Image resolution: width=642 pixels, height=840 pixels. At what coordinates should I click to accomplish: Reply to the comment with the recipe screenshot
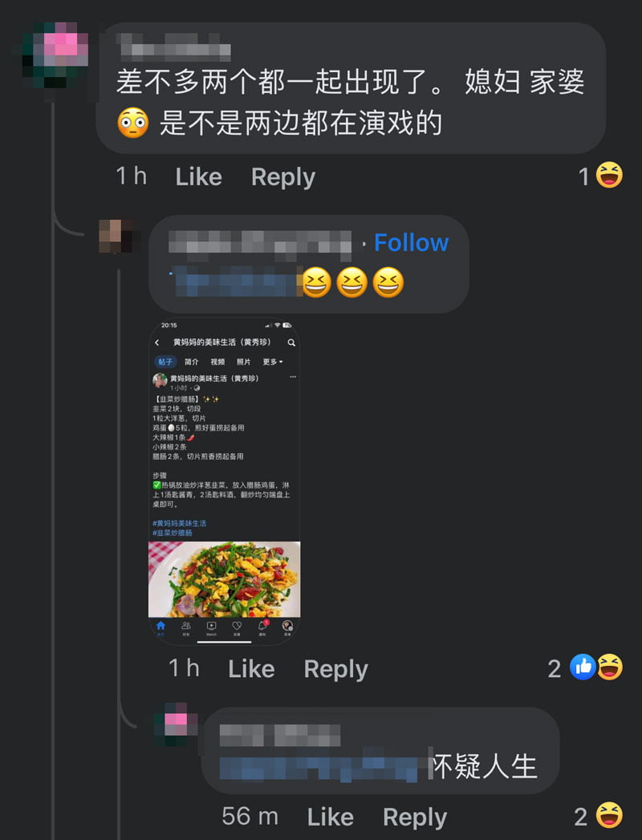(x=335, y=669)
